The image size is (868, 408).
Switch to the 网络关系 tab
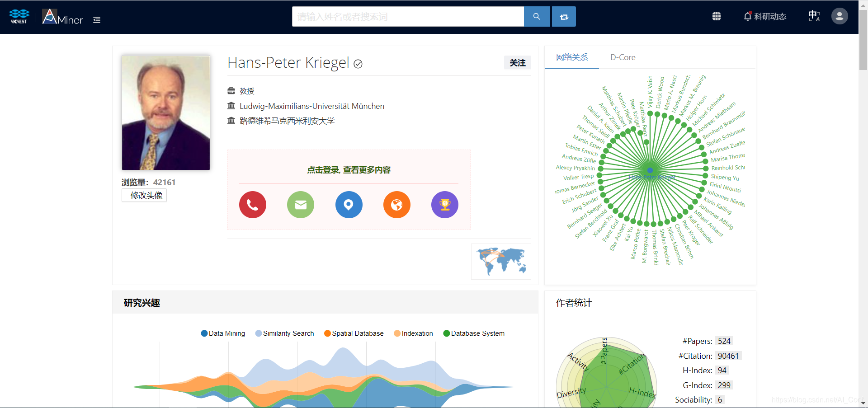pyautogui.click(x=572, y=57)
